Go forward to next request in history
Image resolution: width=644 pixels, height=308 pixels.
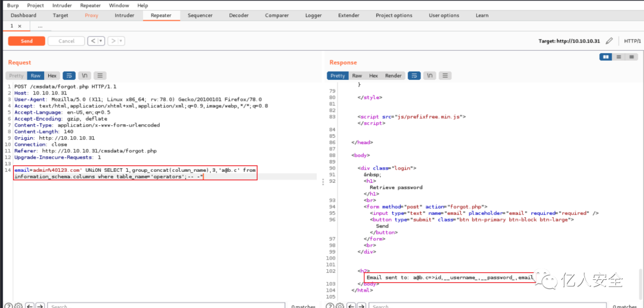[x=113, y=41]
